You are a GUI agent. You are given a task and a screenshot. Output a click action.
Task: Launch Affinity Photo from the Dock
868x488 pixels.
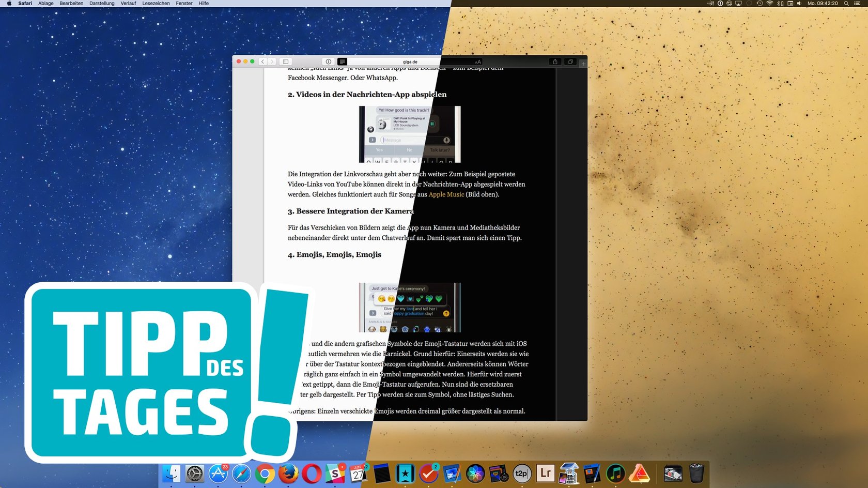pos(639,474)
